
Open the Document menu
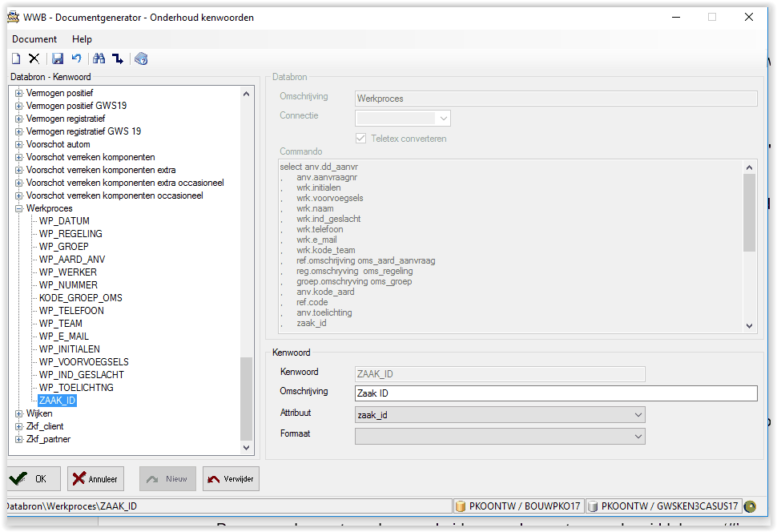[34, 39]
